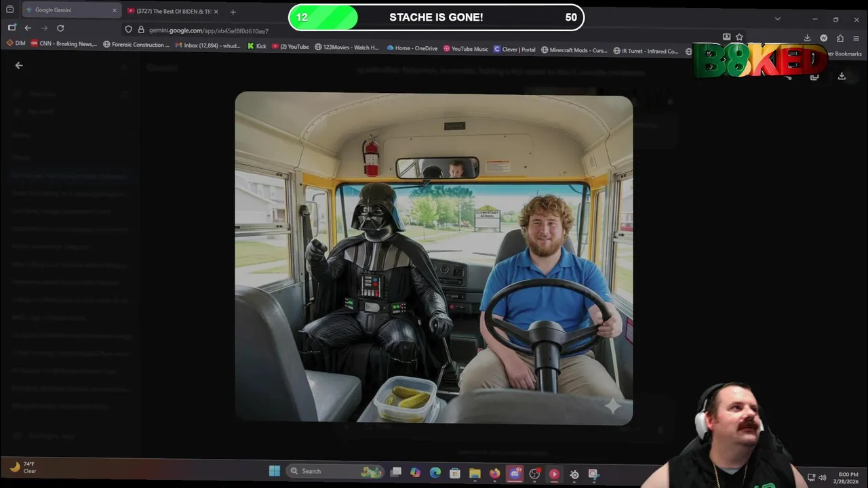Viewport: 868px width, 488px height.
Task: Open the Clever Portal bookmark
Action: pyautogui.click(x=515, y=49)
